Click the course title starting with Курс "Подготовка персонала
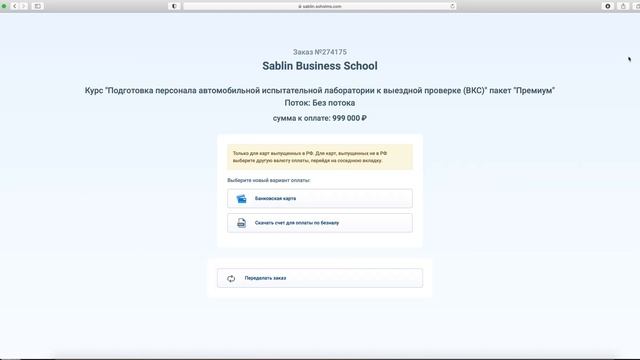The height and width of the screenshot is (360, 640). [320, 90]
